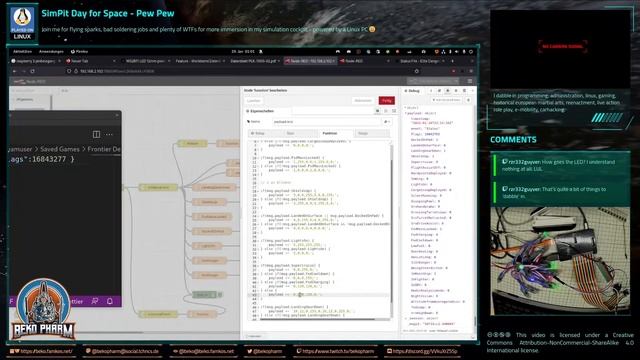Close the Neuer Tab browser tab
Image resolution: width=640 pixels, height=360 pixels.
point(114,61)
